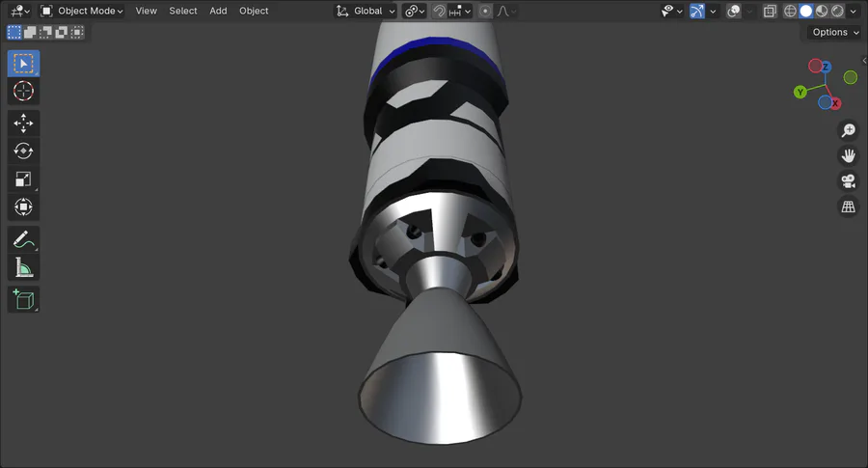Pick the Scale tool
Screen dimensions: 868x468
[x=23, y=179]
